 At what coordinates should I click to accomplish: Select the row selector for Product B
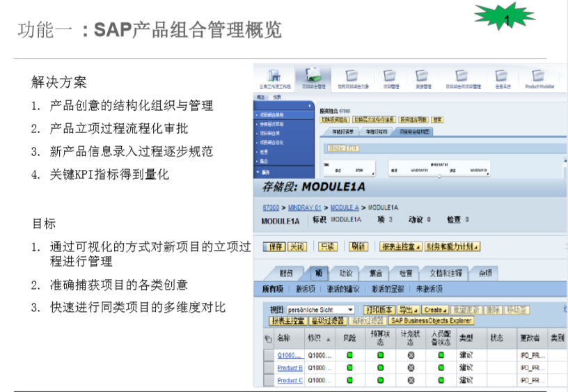269,368
